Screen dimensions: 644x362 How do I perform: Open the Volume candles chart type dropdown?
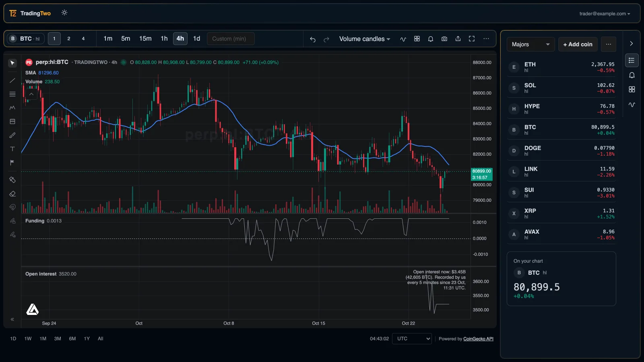pyautogui.click(x=364, y=39)
